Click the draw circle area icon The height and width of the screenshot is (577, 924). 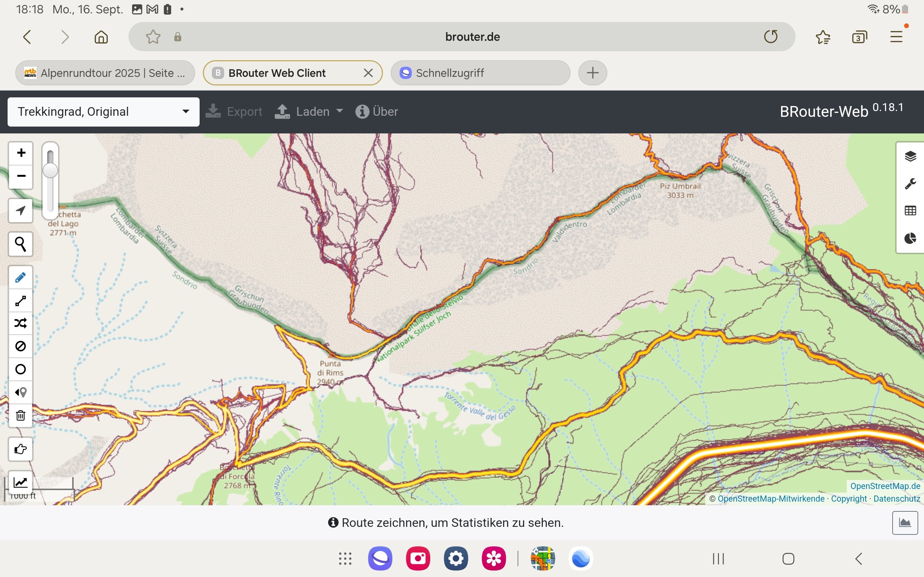pos(21,369)
